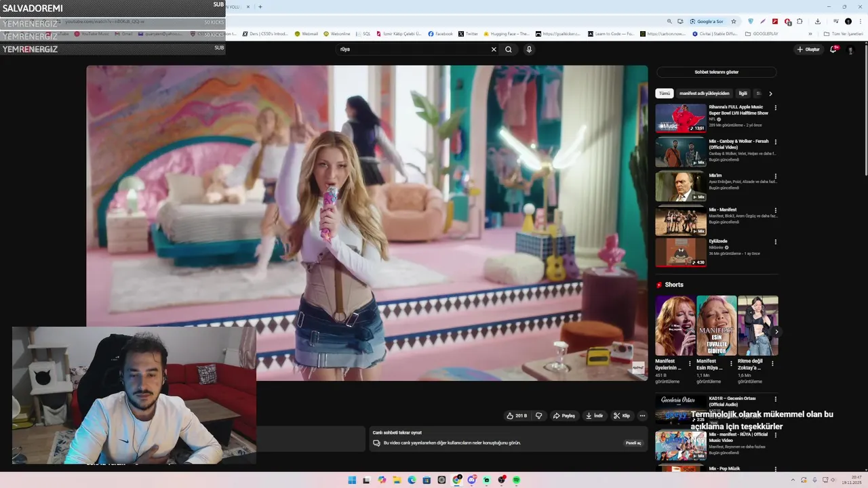Bookmark this page with star icon
Image resolution: width=868 pixels, height=488 pixels.
[734, 21]
